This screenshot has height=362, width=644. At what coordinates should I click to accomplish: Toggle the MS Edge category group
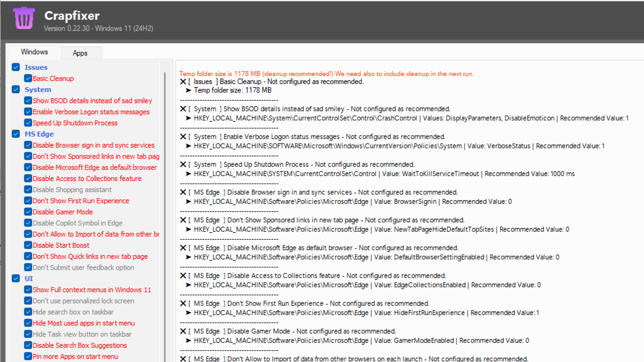tap(16, 134)
